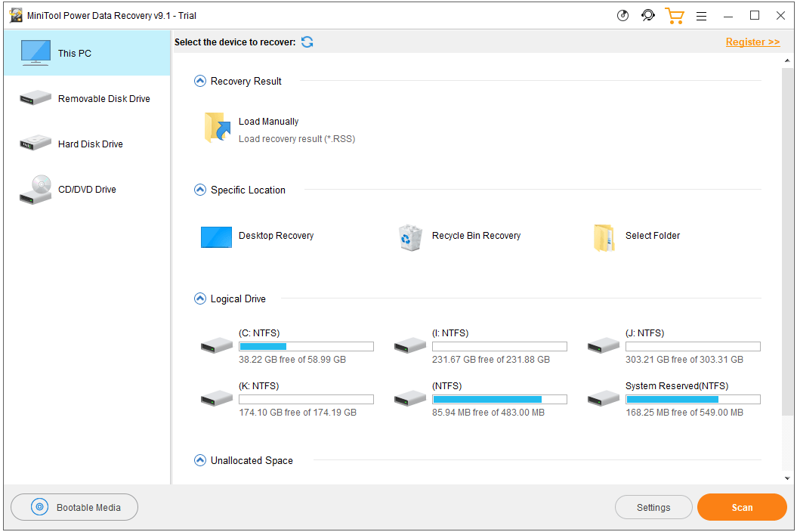Click the unlabeled (NTFS) partition drive icon
The height and width of the screenshot is (532, 797).
(x=409, y=399)
